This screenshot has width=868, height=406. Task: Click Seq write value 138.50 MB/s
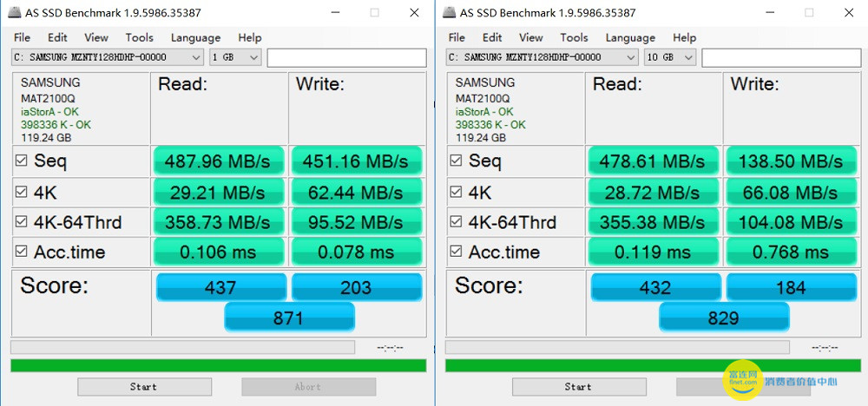(791, 161)
